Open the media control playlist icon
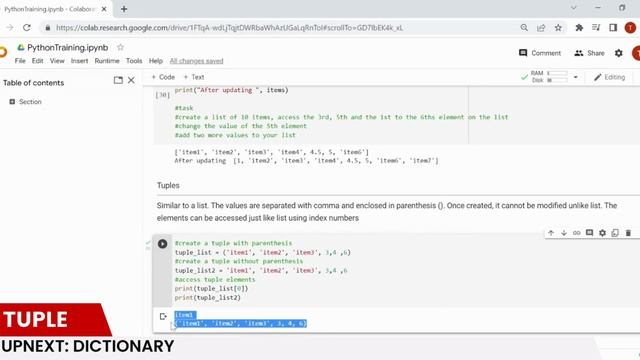Screen dimensions: 640x360 coord(596,28)
